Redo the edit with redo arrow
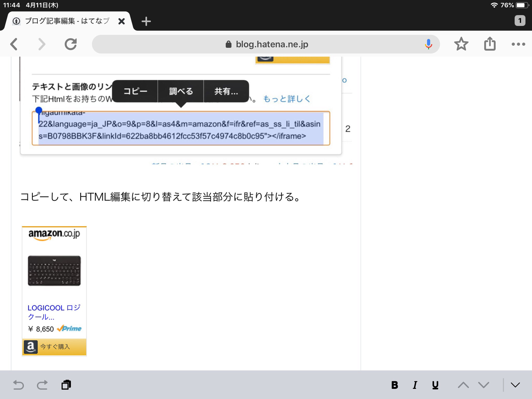 (x=42, y=385)
